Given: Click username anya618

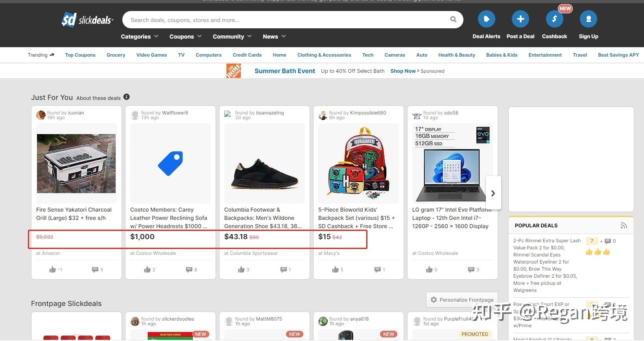Looking at the screenshot, I should coord(359,319).
